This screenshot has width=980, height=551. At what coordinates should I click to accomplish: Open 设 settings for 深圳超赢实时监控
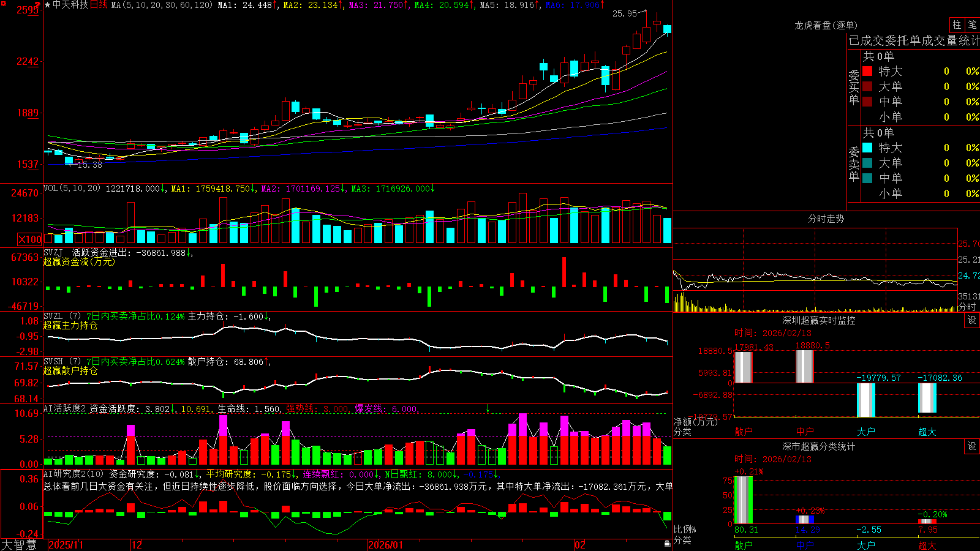click(x=972, y=320)
